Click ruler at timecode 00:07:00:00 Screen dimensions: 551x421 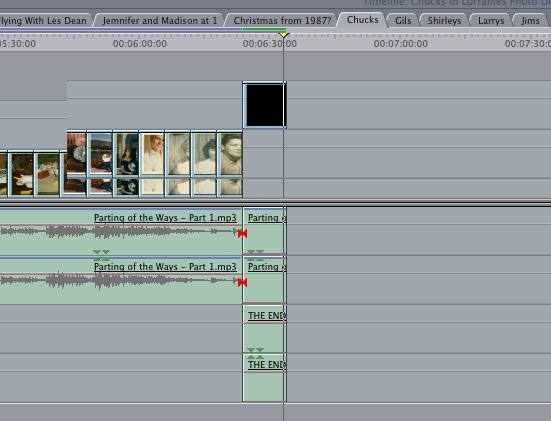coord(401,44)
